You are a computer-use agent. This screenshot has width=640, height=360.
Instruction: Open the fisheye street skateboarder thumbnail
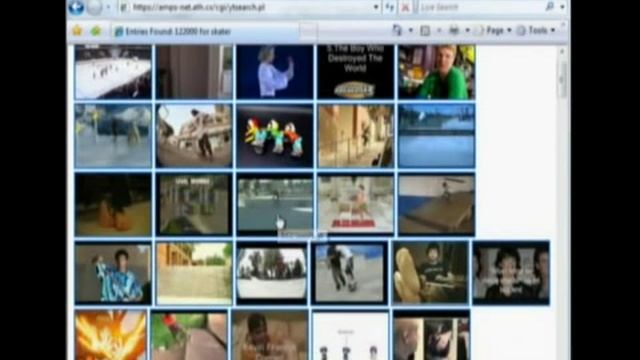tap(194, 136)
